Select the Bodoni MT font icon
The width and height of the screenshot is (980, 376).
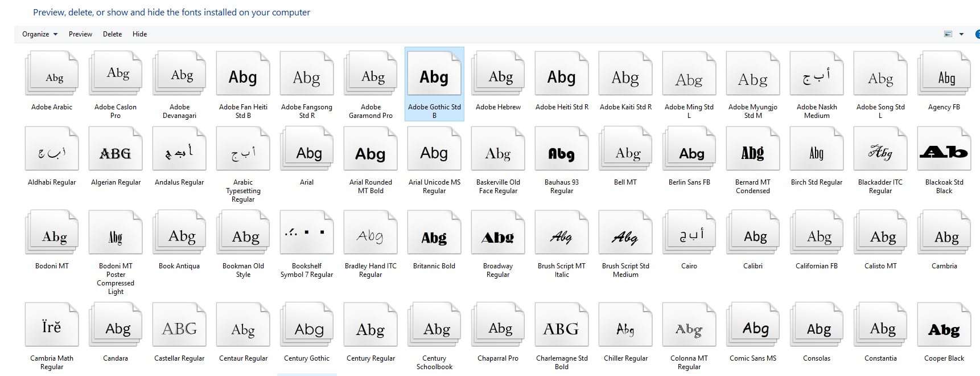tap(52, 232)
